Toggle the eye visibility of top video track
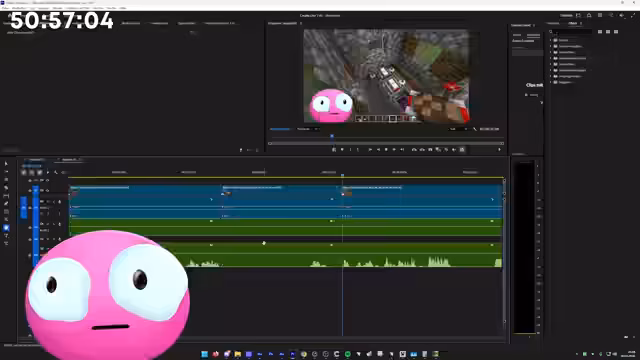Viewport: 640px width, 360px height. (48, 180)
